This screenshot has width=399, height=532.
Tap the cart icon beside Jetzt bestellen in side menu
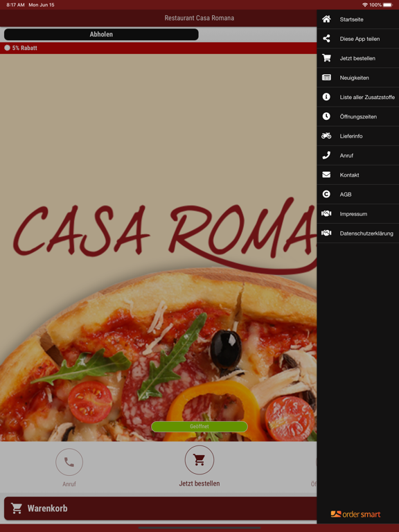tap(326, 58)
